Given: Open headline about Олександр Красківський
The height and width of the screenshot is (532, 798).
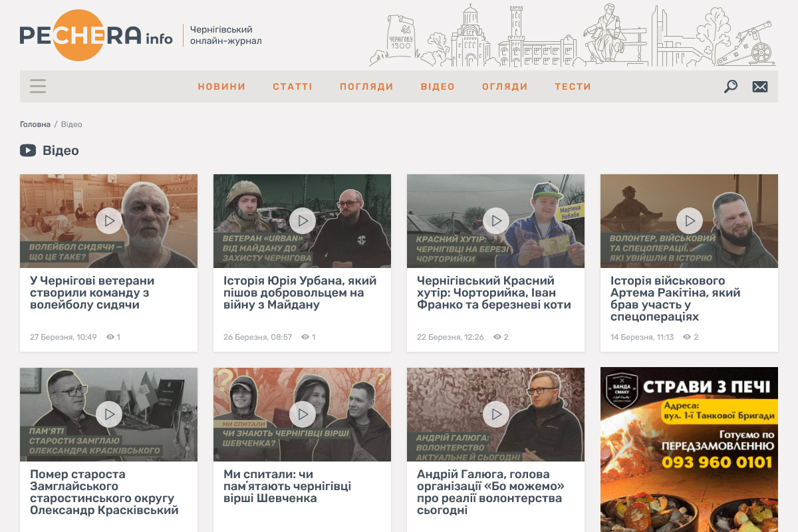Looking at the screenshot, I should (x=104, y=492).
